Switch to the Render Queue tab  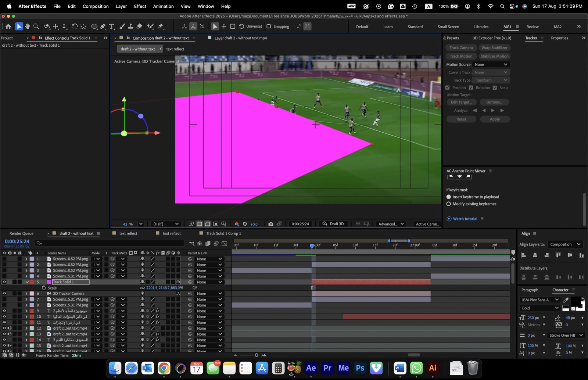[x=21, y=233]
